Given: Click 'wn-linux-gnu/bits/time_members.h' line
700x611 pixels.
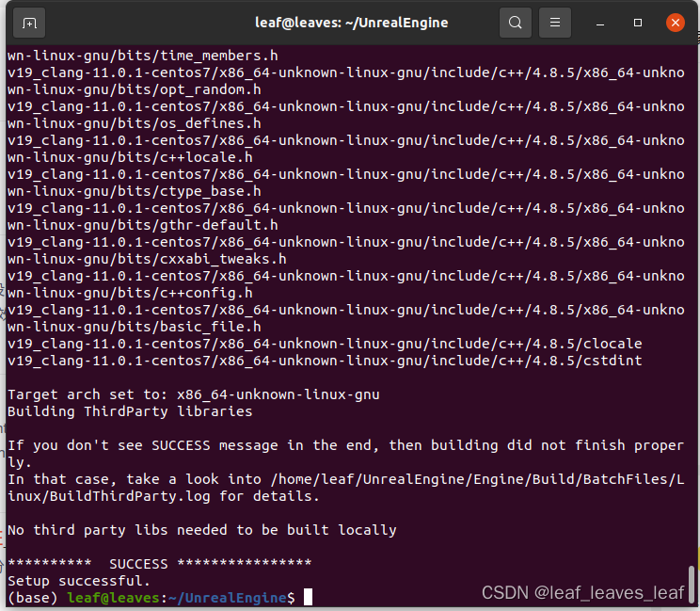Looking at the screenshot, I should pos(142,56).
